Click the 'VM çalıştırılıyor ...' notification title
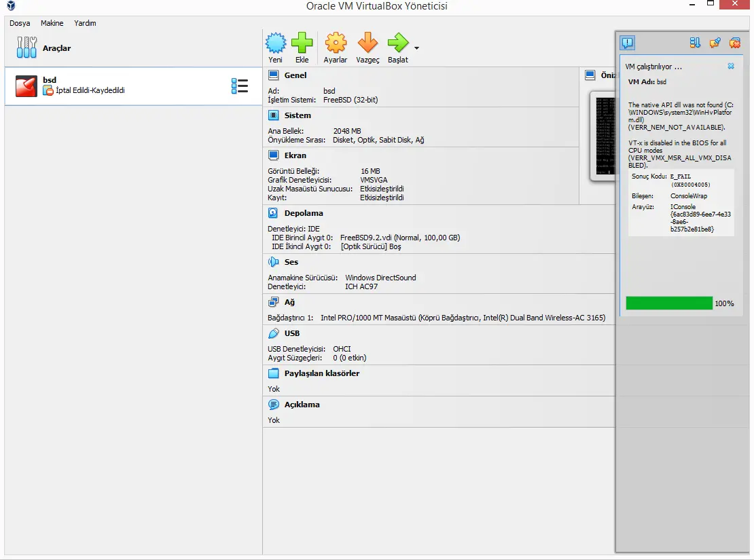Screen dimensions: 754x560 pyautogui.click(x=653, y=67)
